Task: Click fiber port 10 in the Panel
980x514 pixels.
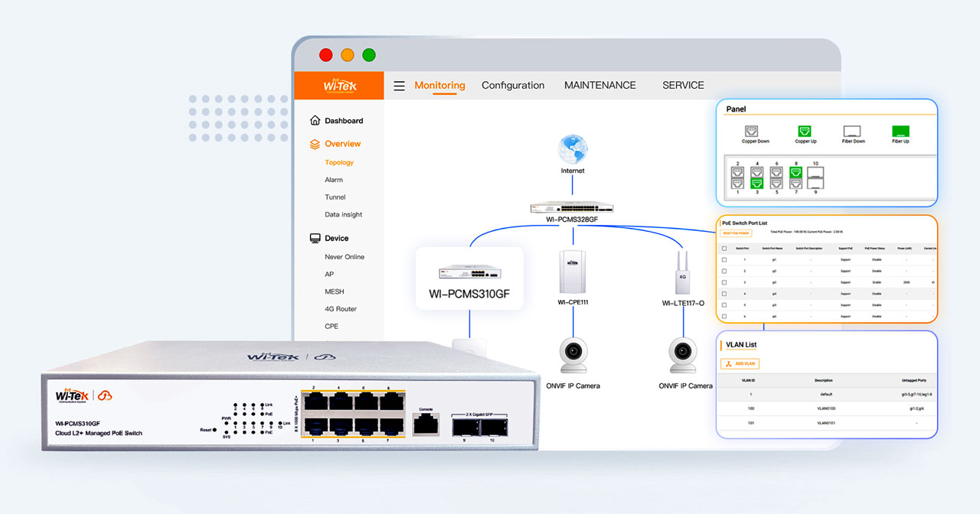Action: (815, 172)
